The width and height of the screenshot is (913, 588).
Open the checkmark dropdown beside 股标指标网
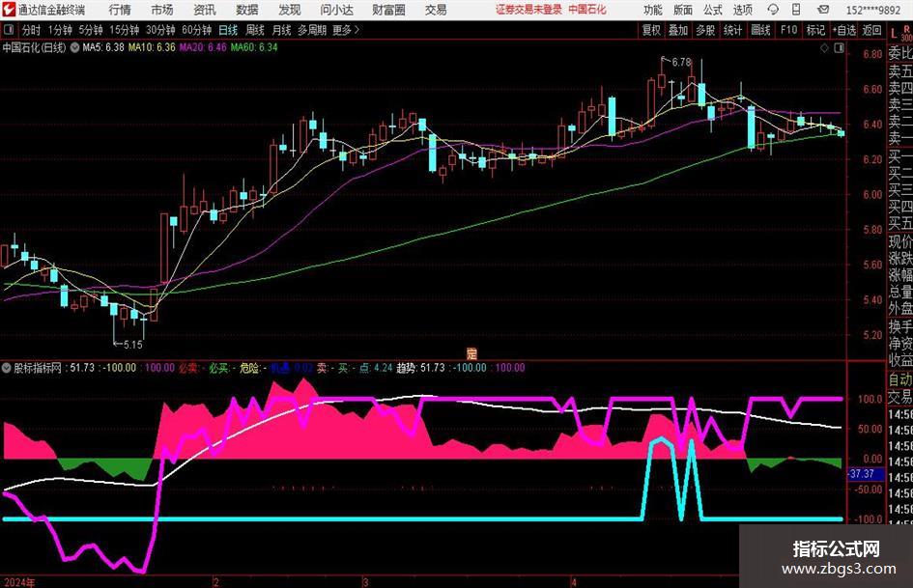point(7,368)
